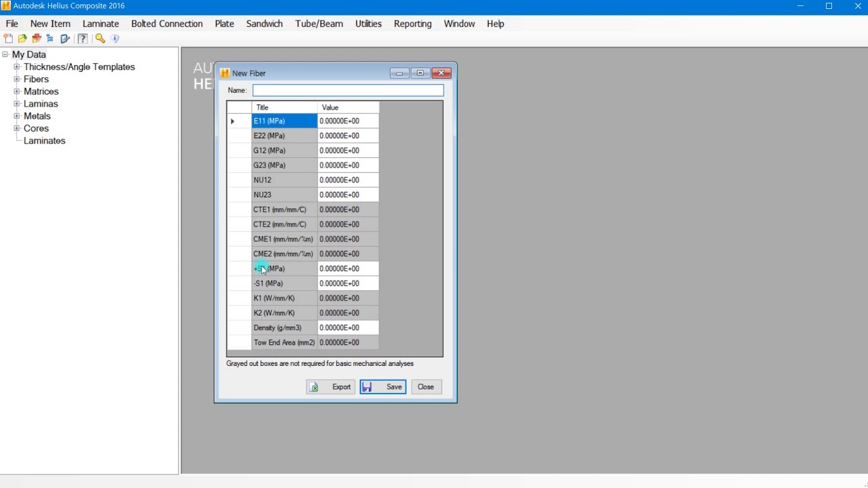Expand Thickness/Angle Templates tree node
The image size is (868, 488).
17,67
